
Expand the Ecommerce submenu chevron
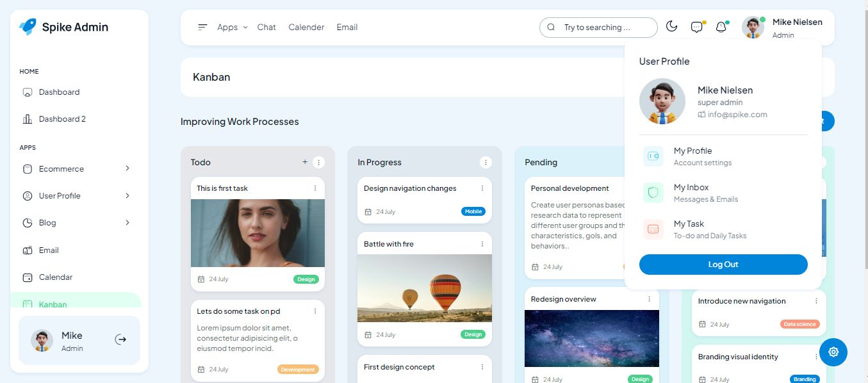pyautogui.click(x=127, y=168)
